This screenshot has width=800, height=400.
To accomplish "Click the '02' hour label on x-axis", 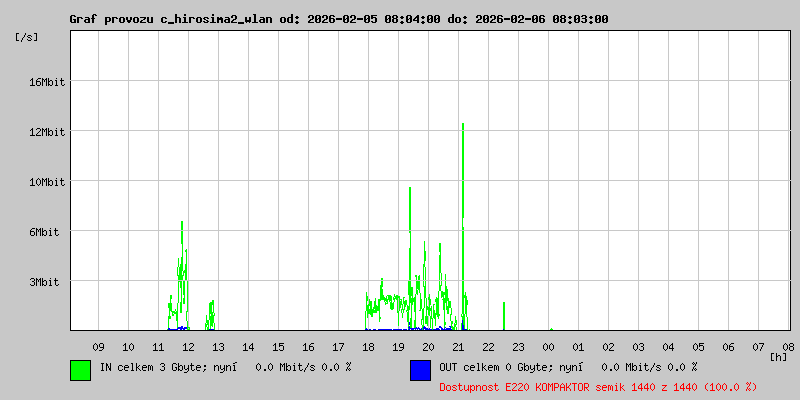I will pyautogui.click(x=608, y=347).
